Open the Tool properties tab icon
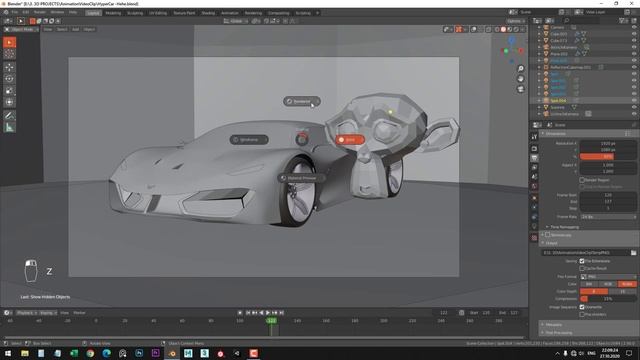Screen dimensions: 640x360 pos(534,137)
